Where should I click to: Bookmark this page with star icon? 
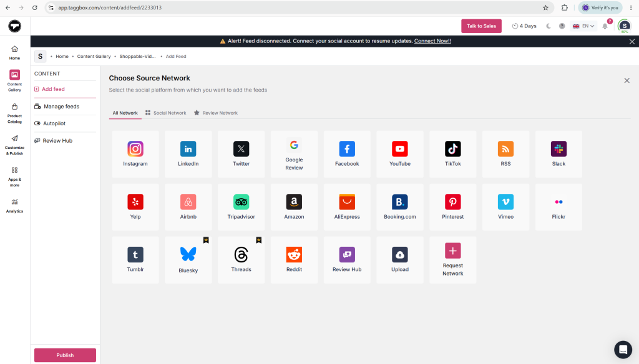click(x=545, y=7)
